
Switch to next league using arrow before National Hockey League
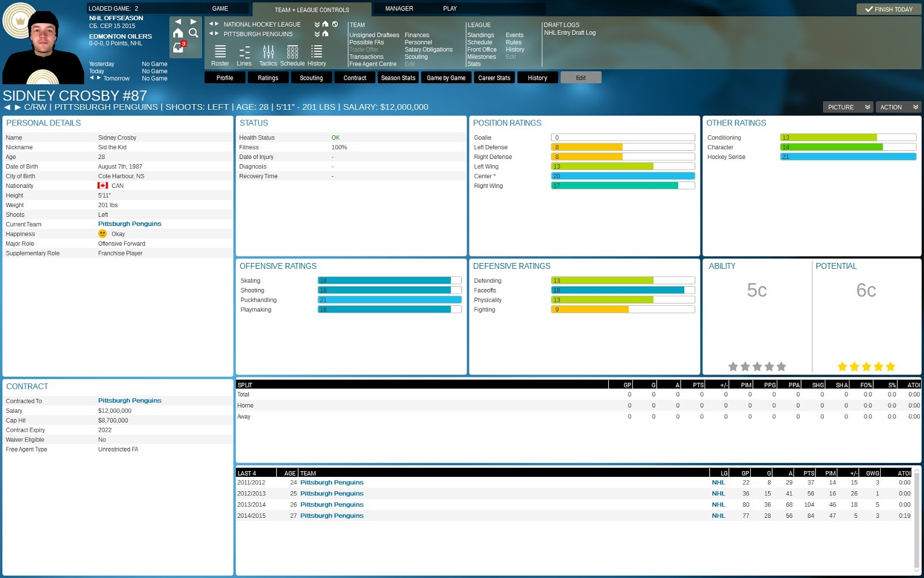217,24
